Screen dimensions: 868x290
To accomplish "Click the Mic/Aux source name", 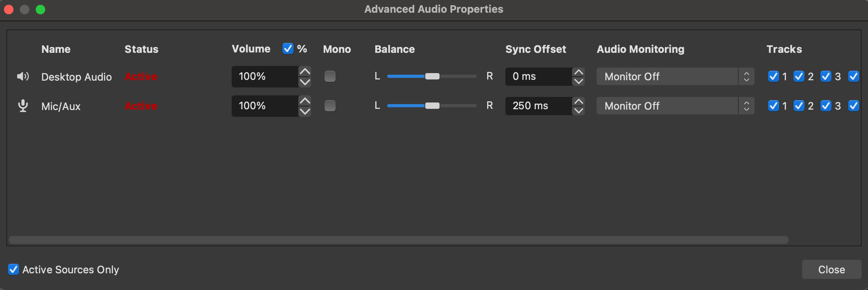I will (x=61, y=106).
